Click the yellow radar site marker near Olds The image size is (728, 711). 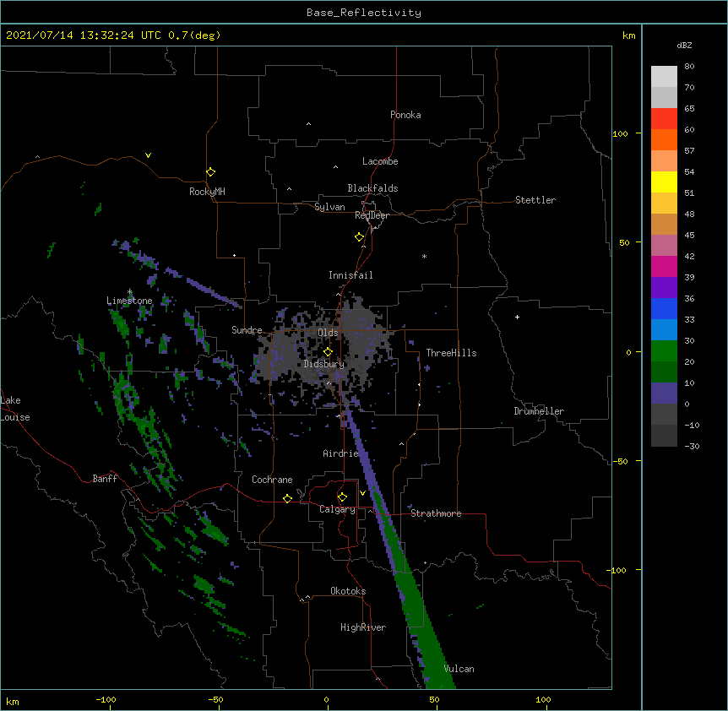328,352
